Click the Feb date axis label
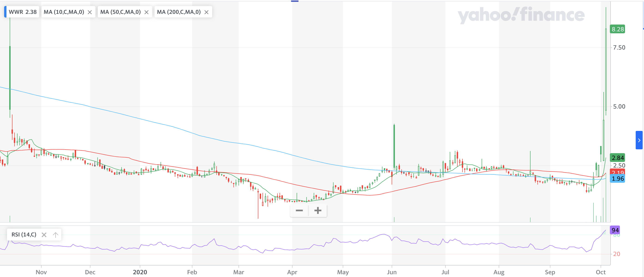The width and height of the screenshot is (644, 277). click(x=192, y=272)
